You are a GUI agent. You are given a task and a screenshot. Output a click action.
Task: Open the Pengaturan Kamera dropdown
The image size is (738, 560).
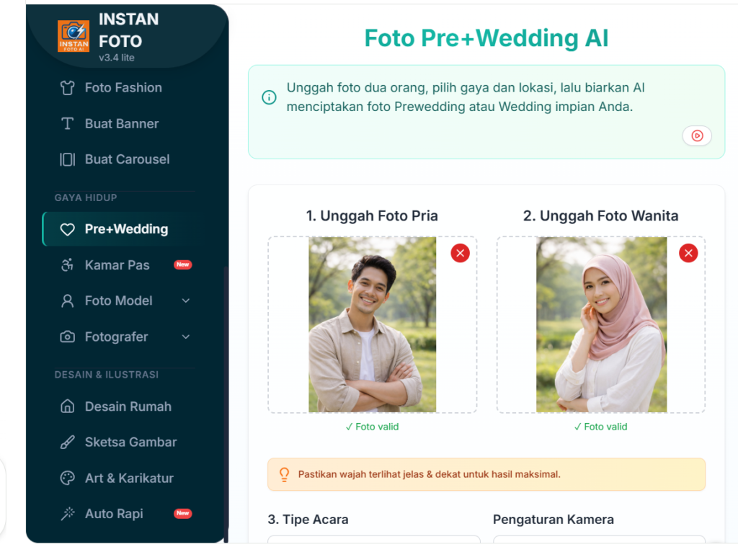(599, 539)
